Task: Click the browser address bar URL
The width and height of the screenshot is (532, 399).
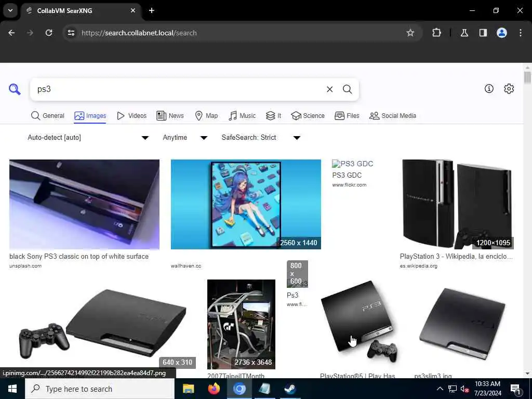Action: point(139,33)
